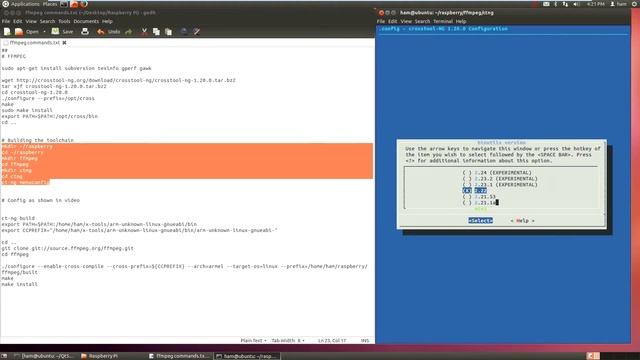Switch to first ham@ubuntu terminal taskbar entry
This screenshot has width=640, height=360.
[x=43, y=356]
